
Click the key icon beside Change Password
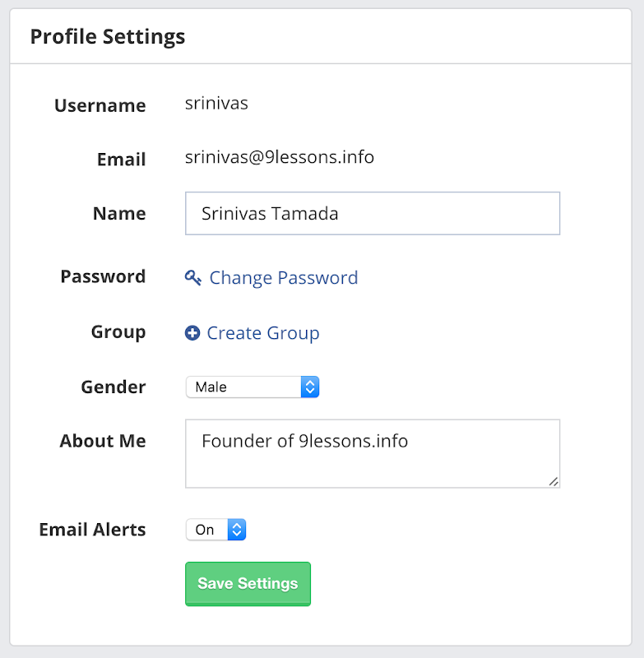pos(193,278)
